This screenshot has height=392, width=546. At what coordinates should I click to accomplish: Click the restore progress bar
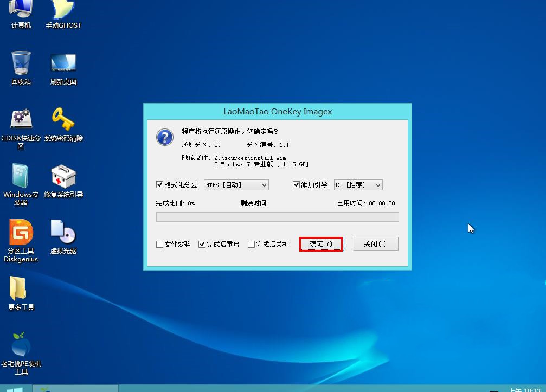[x=277, y=217]
